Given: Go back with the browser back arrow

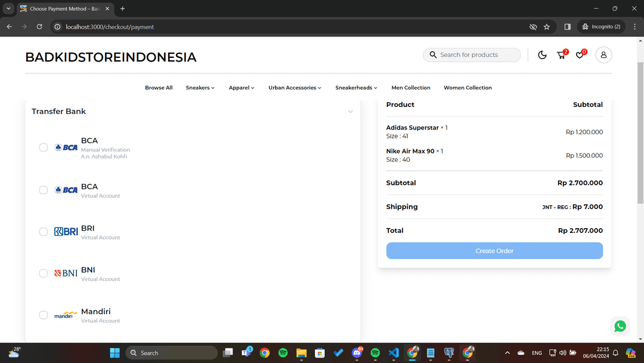Looking at the screenshot, I should point(9,27).
